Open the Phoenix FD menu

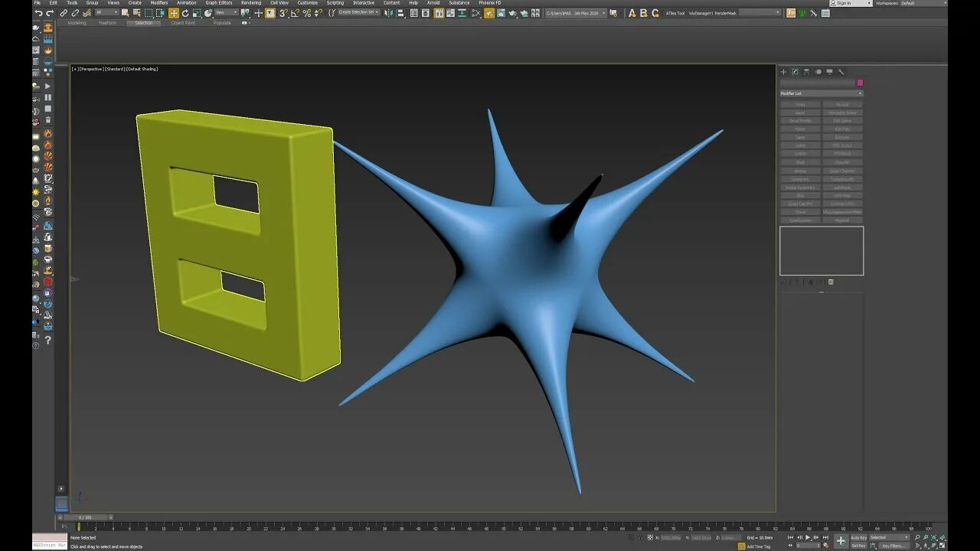490,3
